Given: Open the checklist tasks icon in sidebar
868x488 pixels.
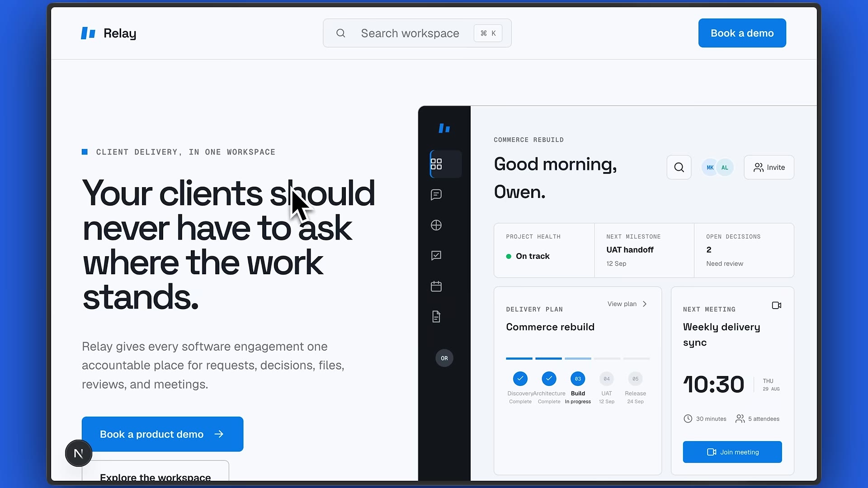Looking at the screenshot, I should point(436,256).
